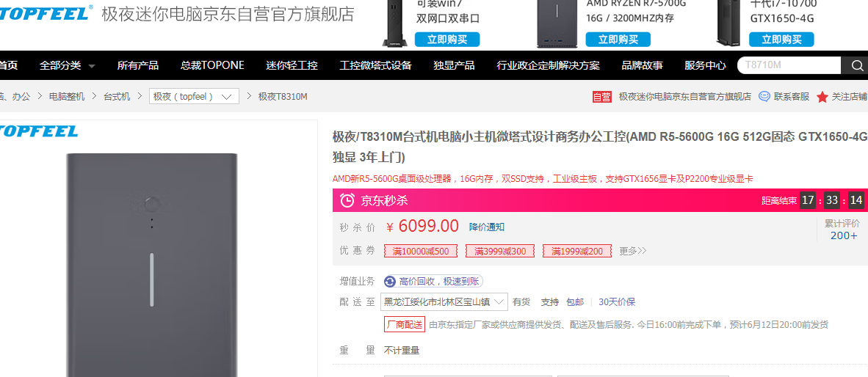Click the 联系客服 chat icon
The width and height of the screenshot is (868, 377).
tap(764, 97)
